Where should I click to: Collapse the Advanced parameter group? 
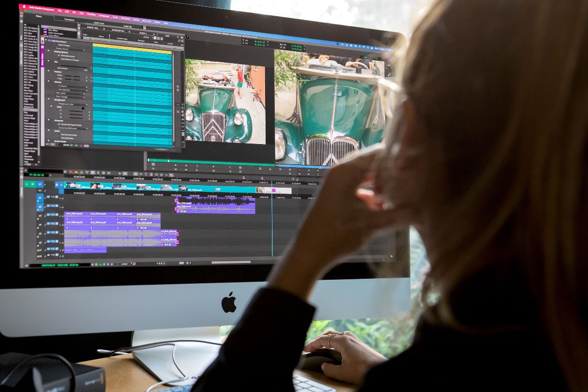tap(49, 120)
